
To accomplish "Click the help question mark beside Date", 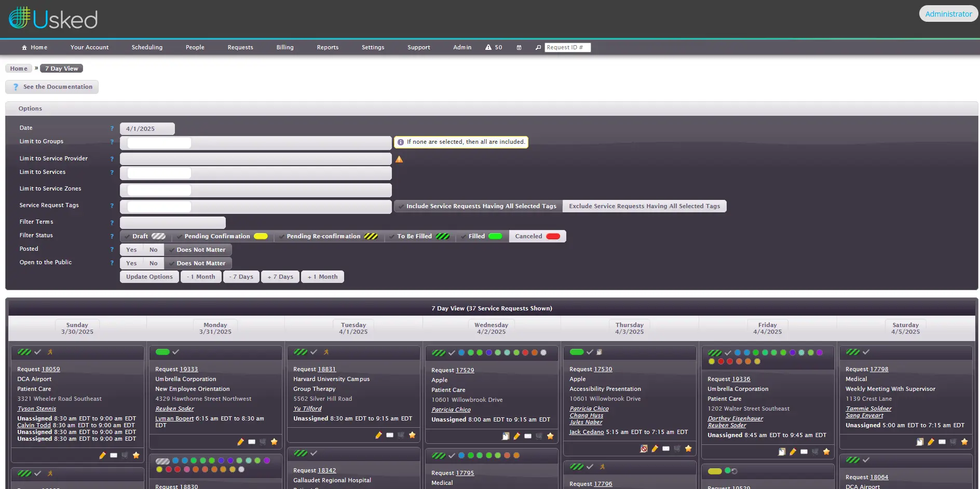I will tap(112, 128).
